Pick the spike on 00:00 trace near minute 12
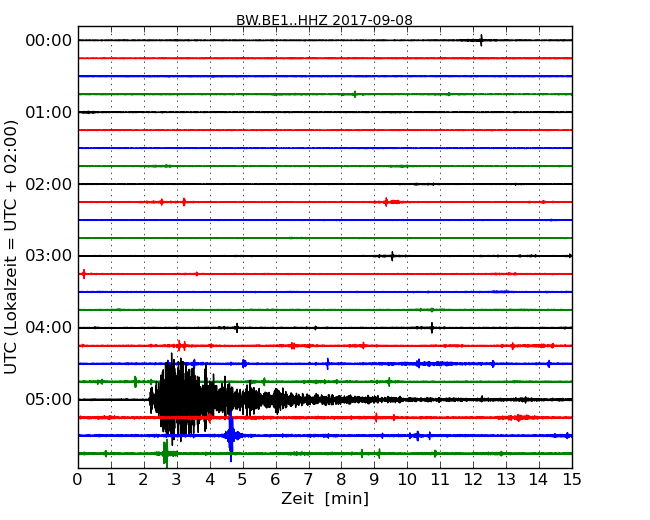 click(481, 40)
